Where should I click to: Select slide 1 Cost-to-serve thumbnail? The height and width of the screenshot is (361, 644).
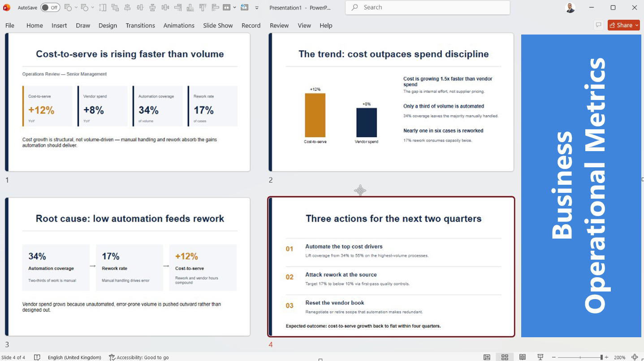128,102
